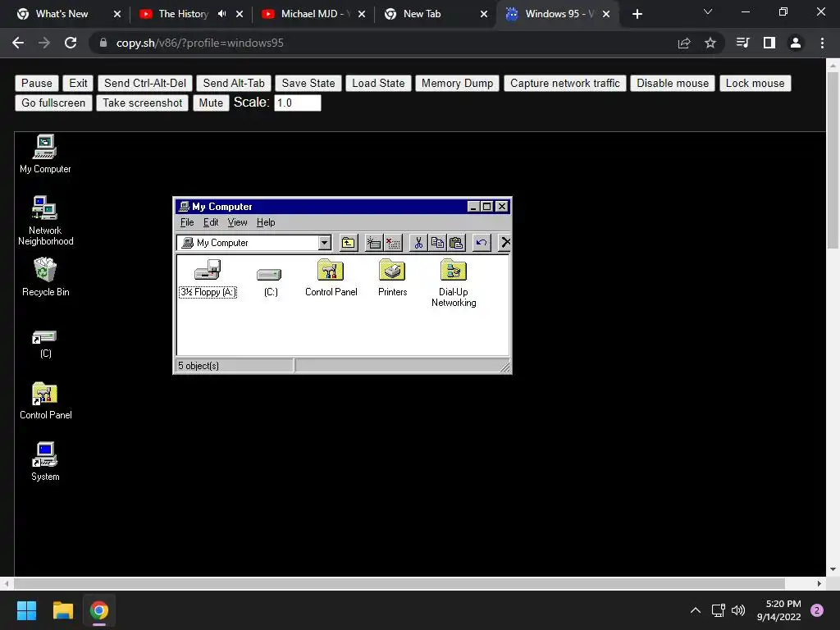The width and height of the screenshot is (840, 630).
Task: Click the Delete X toolbar icon
Action: (x=504, y=243)
